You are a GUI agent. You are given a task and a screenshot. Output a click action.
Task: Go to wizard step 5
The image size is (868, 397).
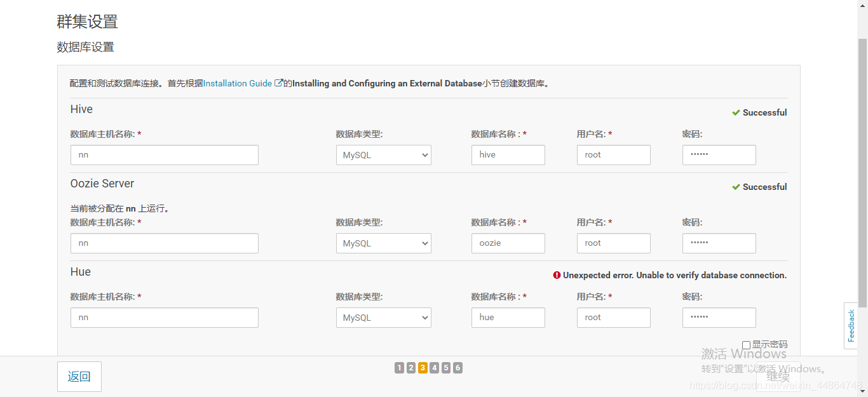coord(446,368)
